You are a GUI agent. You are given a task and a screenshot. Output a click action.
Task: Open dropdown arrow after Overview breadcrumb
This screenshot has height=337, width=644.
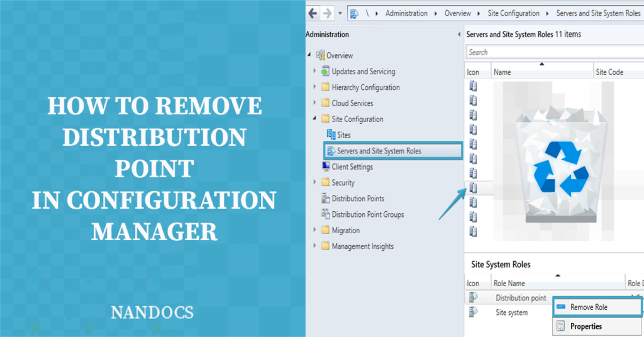(x=479, y=14)
